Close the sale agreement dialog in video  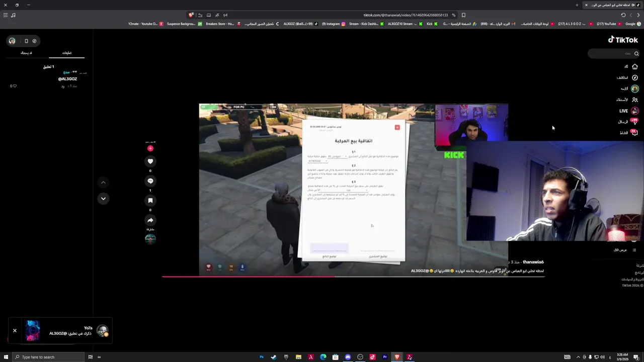(x=397, y=127)
